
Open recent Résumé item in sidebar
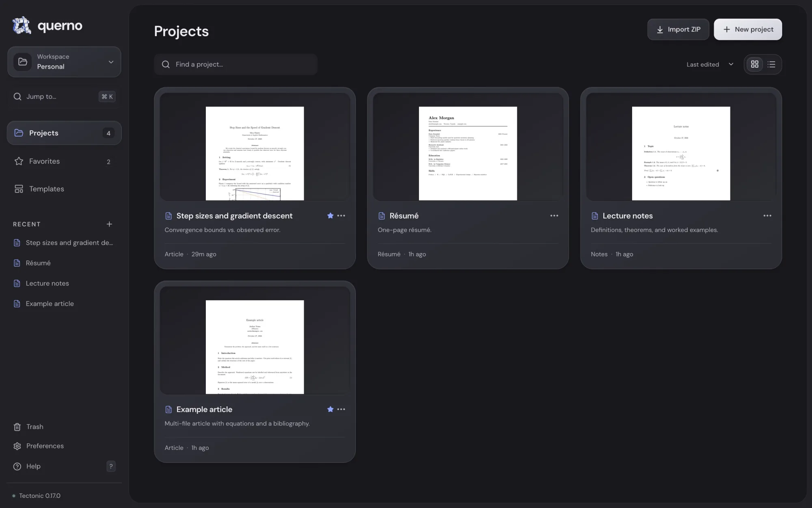64,263
